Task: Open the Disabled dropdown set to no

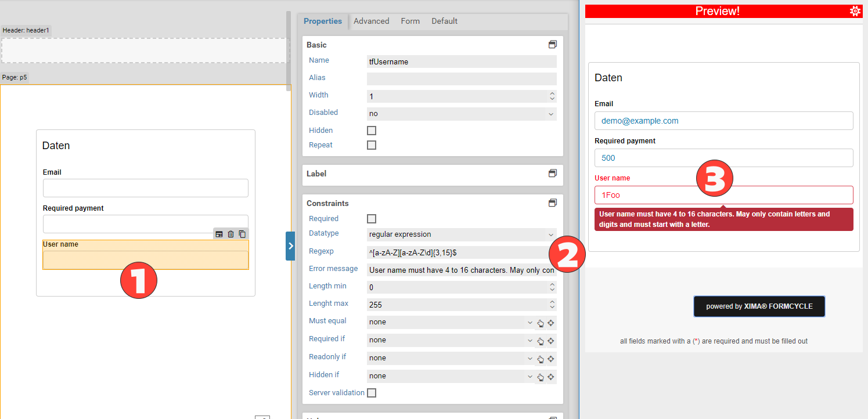Action: (x=462, y=114)
